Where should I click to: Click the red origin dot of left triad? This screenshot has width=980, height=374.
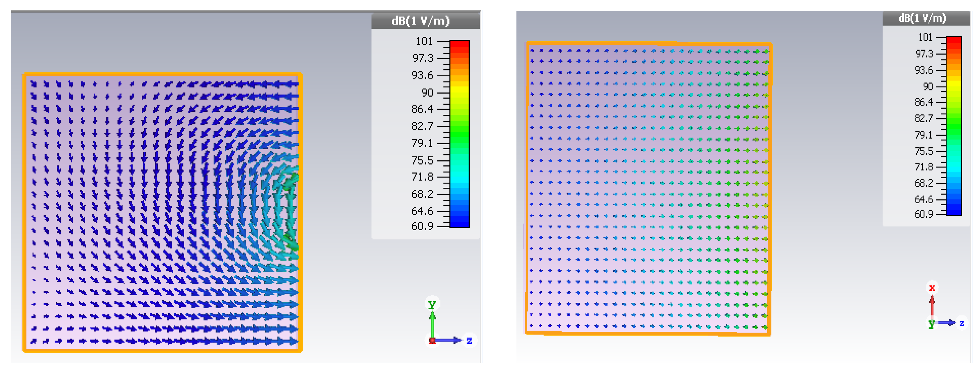coord(433,341)
